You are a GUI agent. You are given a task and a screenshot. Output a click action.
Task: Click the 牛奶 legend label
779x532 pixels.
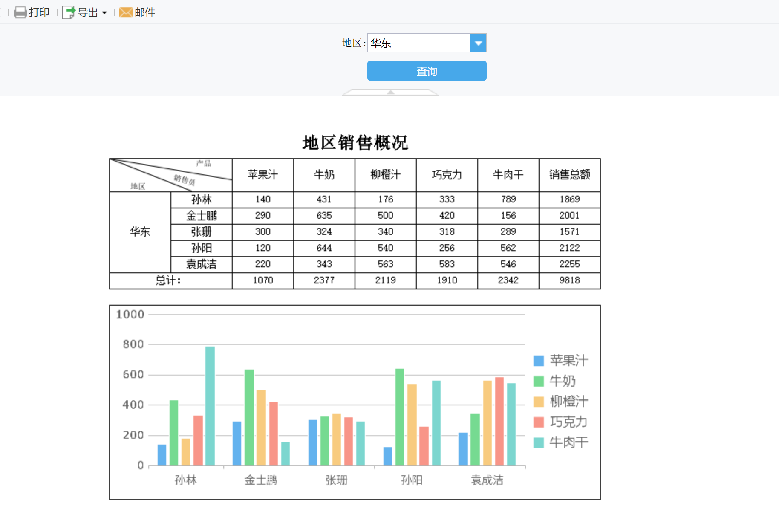(x=563, y=381)
